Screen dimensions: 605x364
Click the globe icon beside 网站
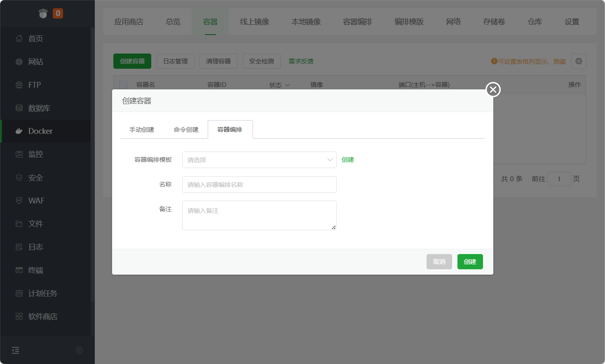pos(19,62)
